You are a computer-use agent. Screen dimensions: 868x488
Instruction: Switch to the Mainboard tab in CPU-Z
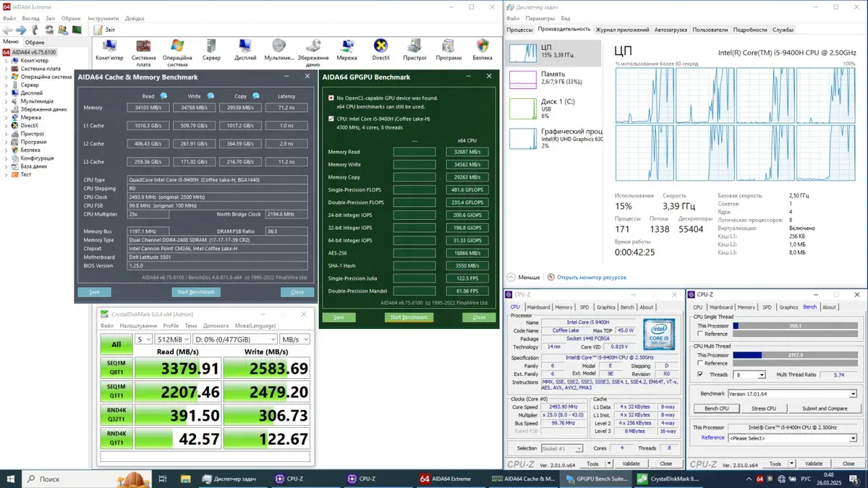tap(537, 307)
